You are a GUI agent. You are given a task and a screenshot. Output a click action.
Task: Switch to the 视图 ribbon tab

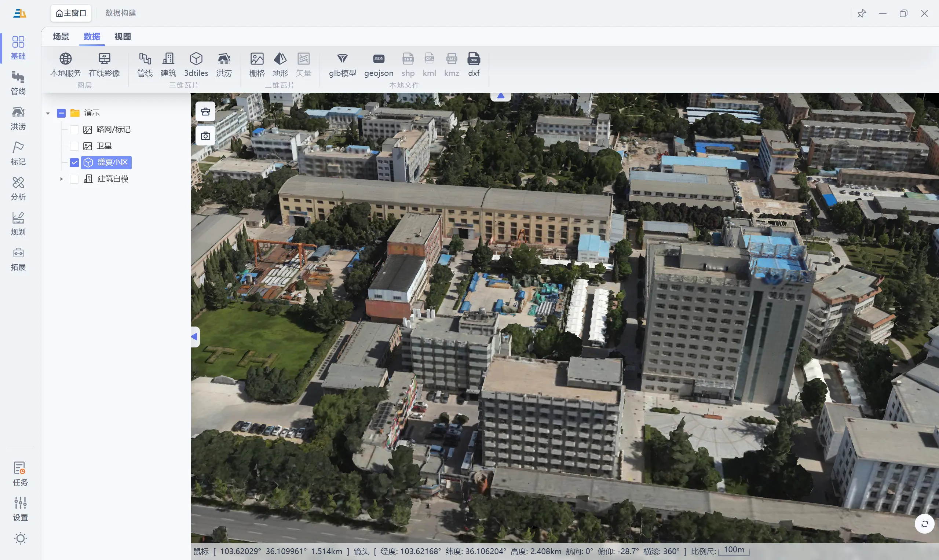click(123, 37)
